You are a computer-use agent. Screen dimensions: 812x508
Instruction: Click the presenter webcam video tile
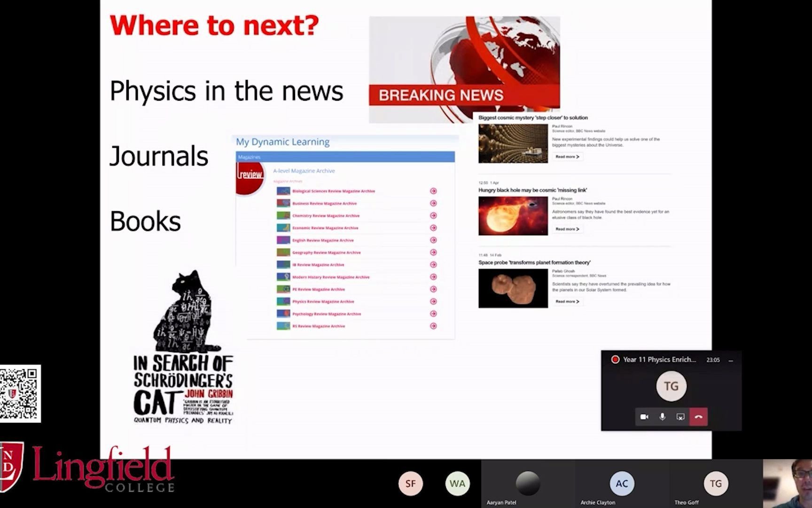click(x=788, y=484)
